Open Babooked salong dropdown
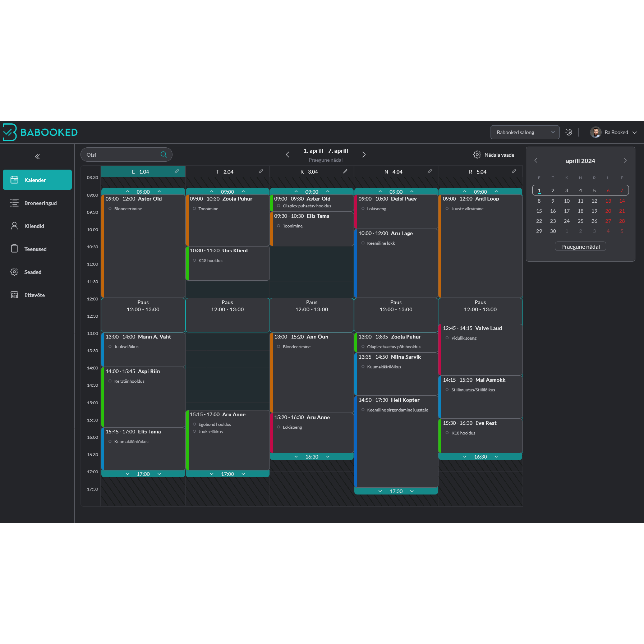 (525, 132)
